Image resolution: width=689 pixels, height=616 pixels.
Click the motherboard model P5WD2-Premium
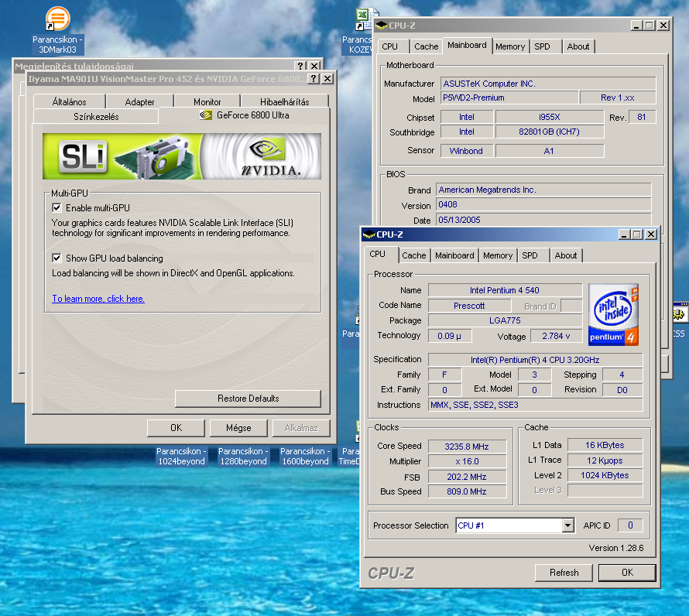tap(509, 98)
